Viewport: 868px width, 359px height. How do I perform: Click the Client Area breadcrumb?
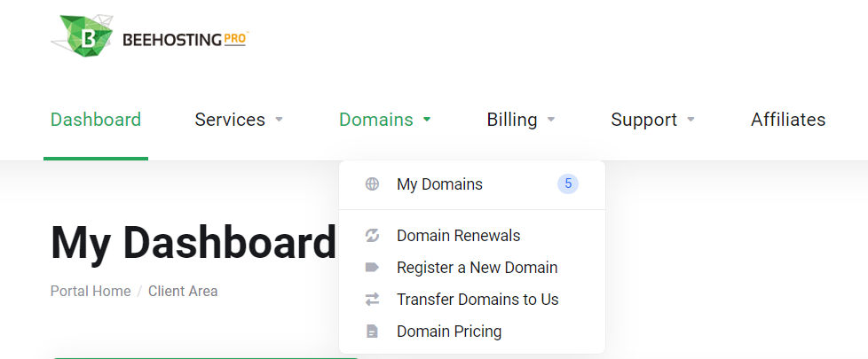click(x=183, y=291)
